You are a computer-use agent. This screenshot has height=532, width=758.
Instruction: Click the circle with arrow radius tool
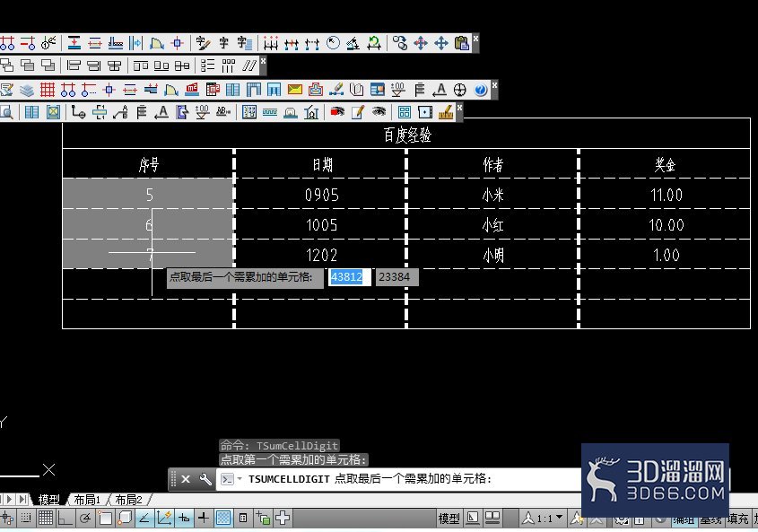point(333,44)
